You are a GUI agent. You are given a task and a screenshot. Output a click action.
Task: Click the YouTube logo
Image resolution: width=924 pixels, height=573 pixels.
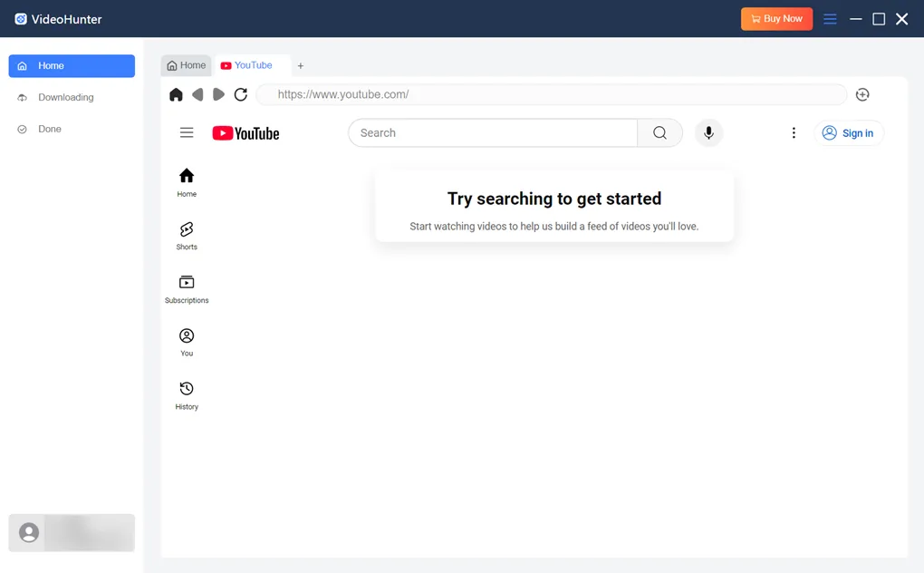(x=245, y=133)
